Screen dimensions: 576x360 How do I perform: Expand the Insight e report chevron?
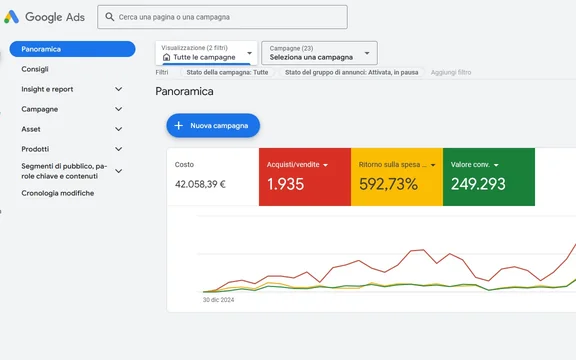(x=118, y=89)
